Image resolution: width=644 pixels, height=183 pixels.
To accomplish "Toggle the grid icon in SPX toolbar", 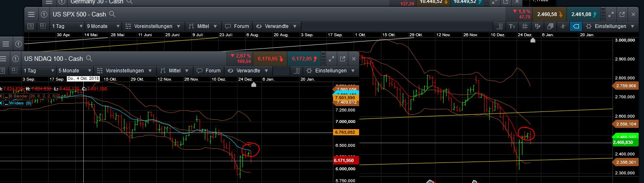I will pos(525,26).
